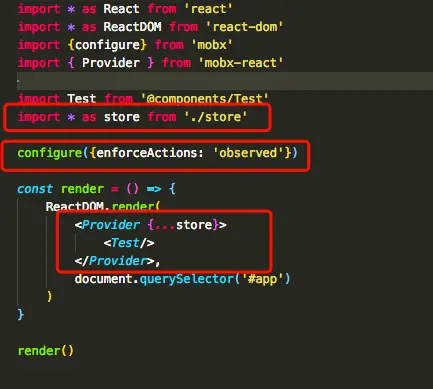Click the closing </Provider> tag
433x389 pixels.
(x=114, y=261)
